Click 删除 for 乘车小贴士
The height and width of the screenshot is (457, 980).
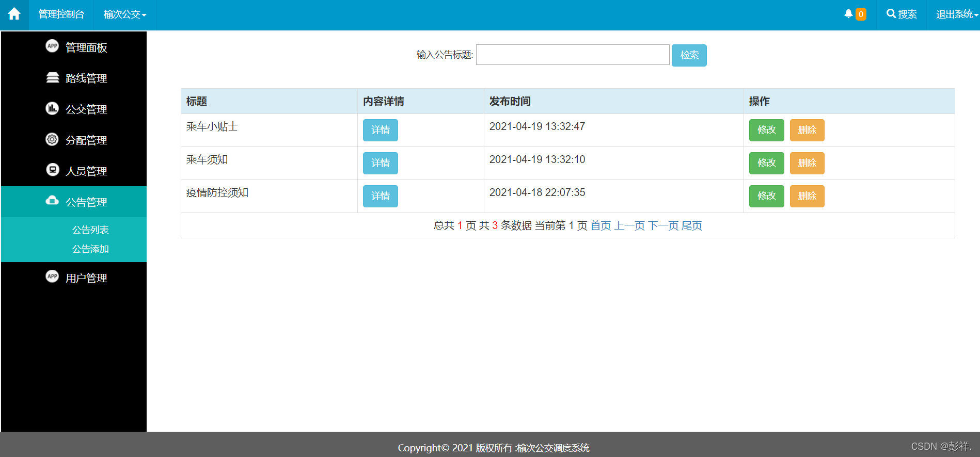807,130
